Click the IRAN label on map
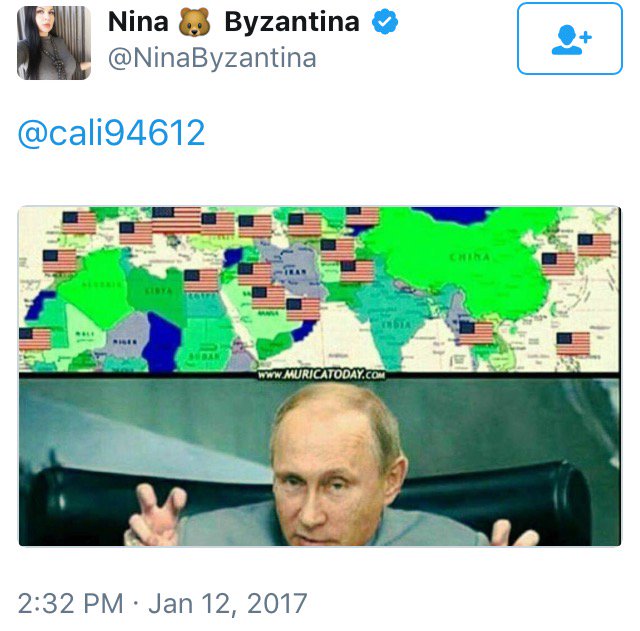This screenshot has height=631, width=640. (295, 272)
